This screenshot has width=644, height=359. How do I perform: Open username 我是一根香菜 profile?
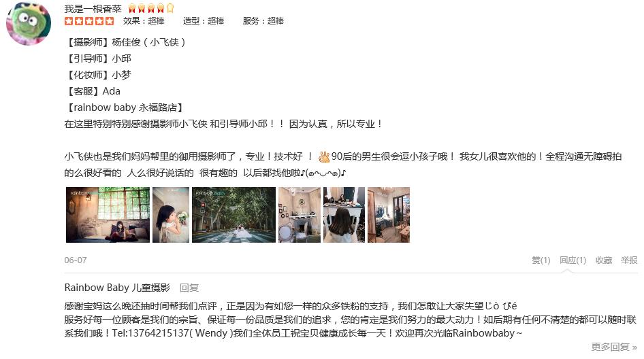click(93, 9)
